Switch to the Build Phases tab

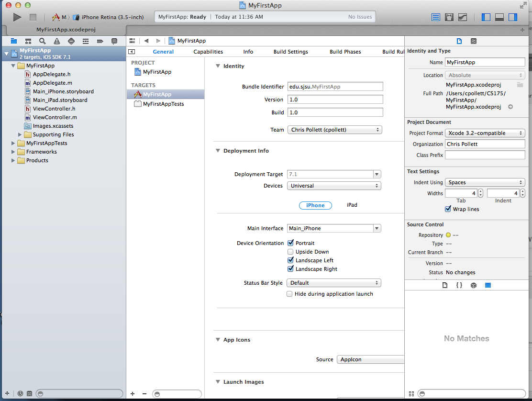[x=345, y=52]
